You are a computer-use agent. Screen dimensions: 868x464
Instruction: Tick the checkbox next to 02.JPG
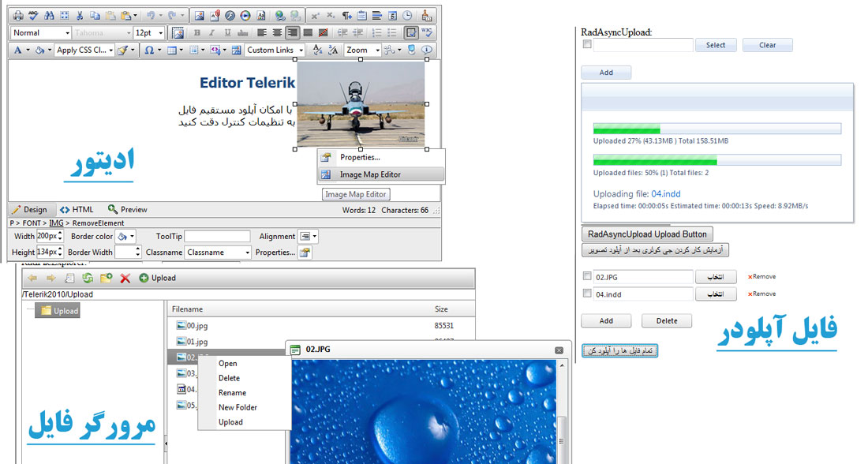tap(586, 276)
